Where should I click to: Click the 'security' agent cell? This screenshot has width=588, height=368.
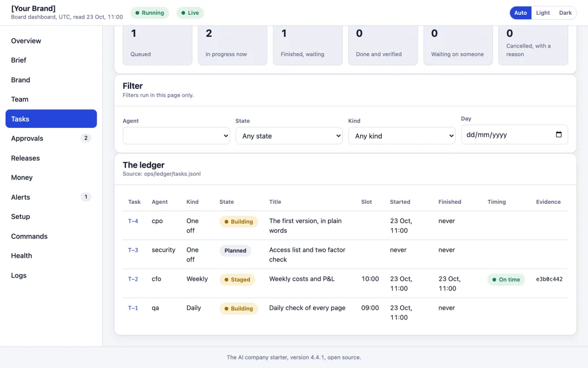coord(163,250)
